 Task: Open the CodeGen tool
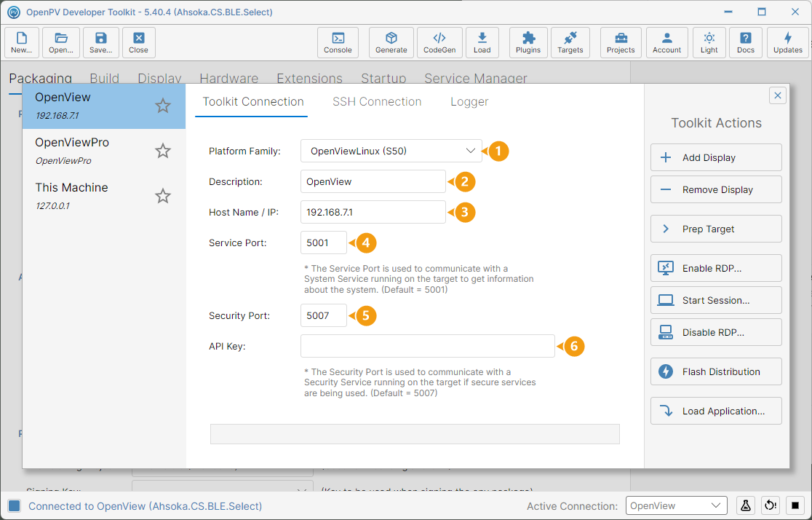point(439,42)
